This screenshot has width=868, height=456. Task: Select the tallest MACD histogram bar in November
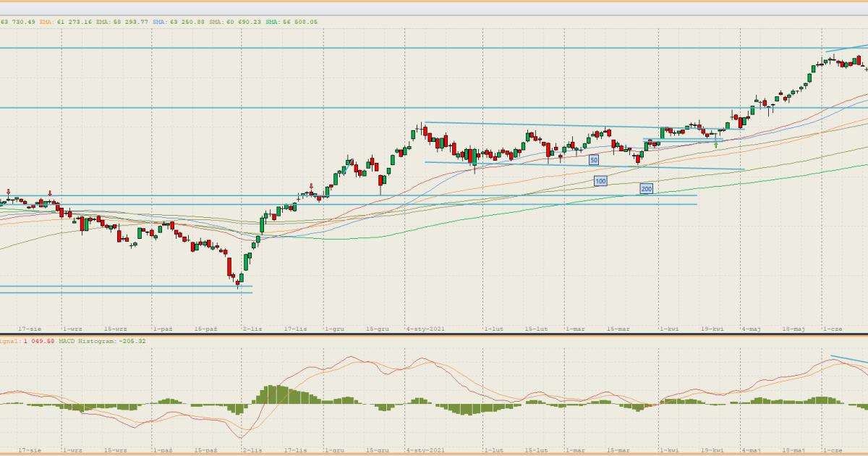point(273,394)
